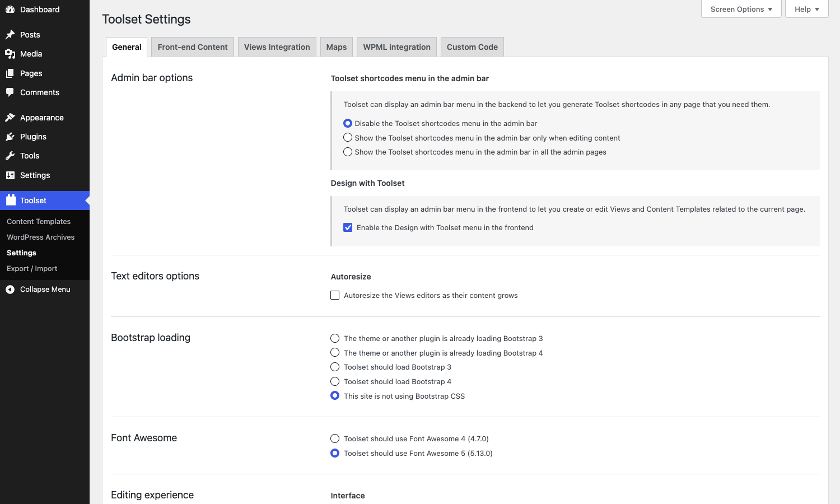Open WordPress Archives submenu link

point(40,237)
